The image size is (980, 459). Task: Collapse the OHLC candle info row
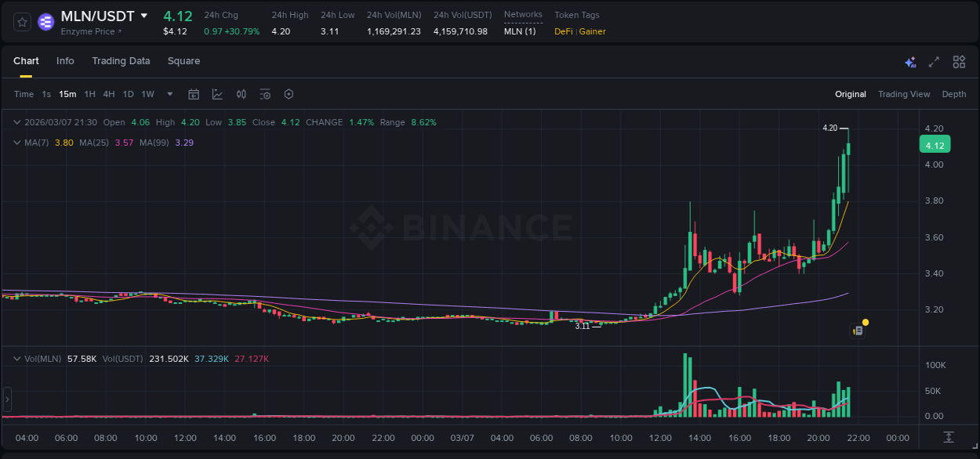[x=16, y=122]
